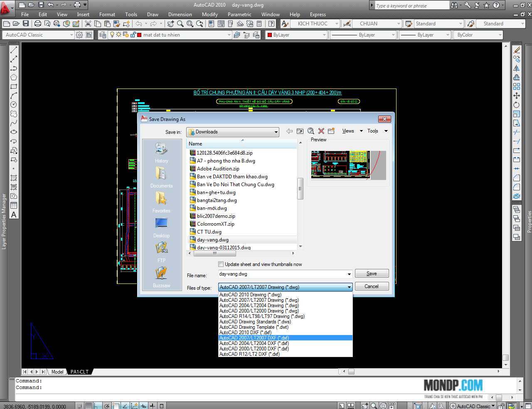
Task: Select the Rectangle draw tool
Action: coord(14,86)
